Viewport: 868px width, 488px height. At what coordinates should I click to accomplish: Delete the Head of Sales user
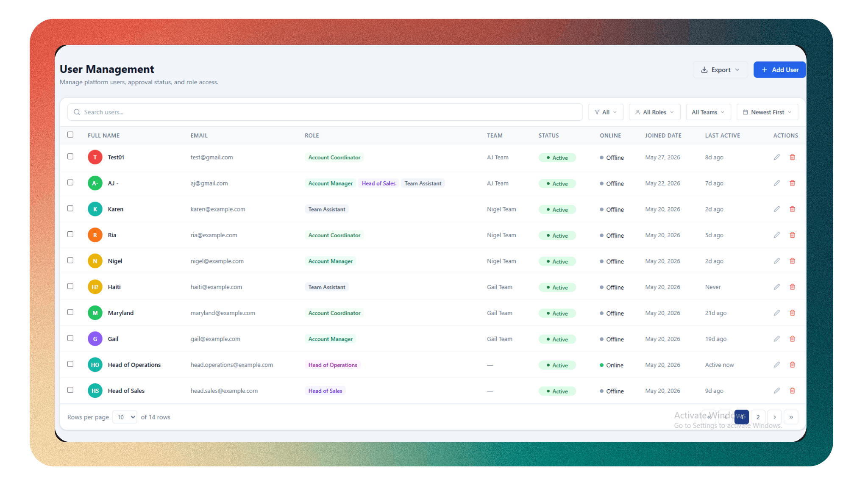point(792,391)
